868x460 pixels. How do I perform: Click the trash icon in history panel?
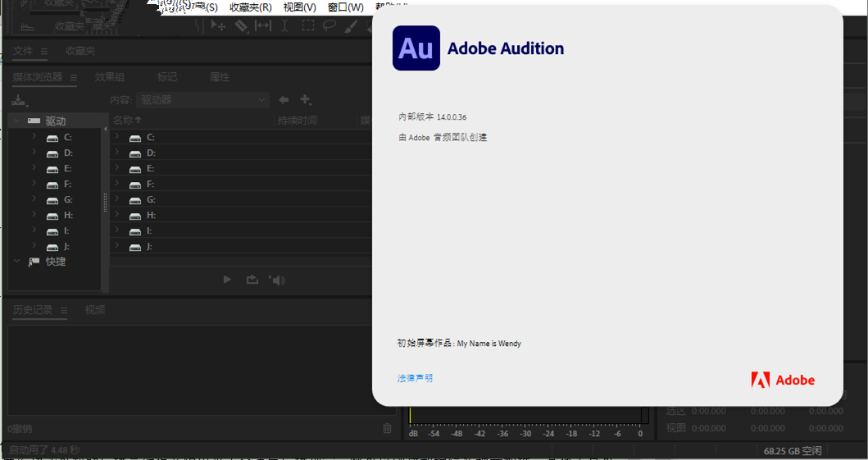(x=388, y=428)
